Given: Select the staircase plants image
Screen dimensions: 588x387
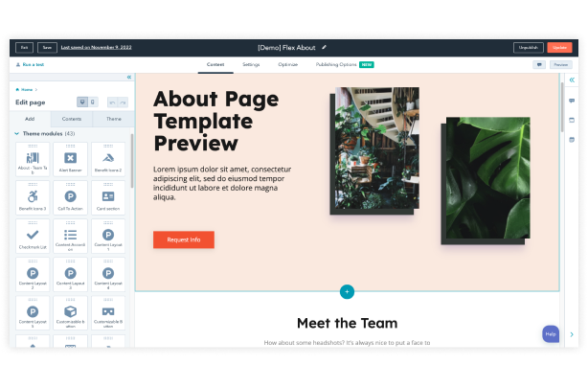Looking at the screenshot, I should tap(377, 148).
